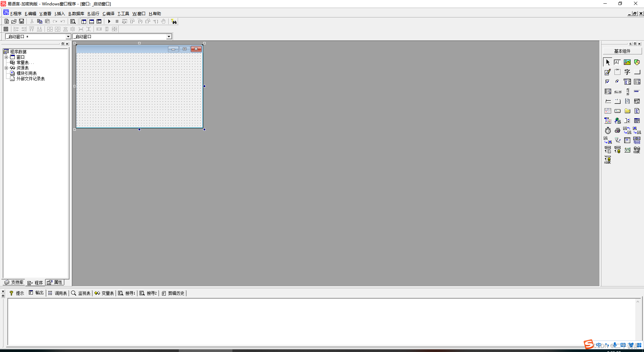
Task: Create a new program file from toolbar
Action: (x=6, y=21)
